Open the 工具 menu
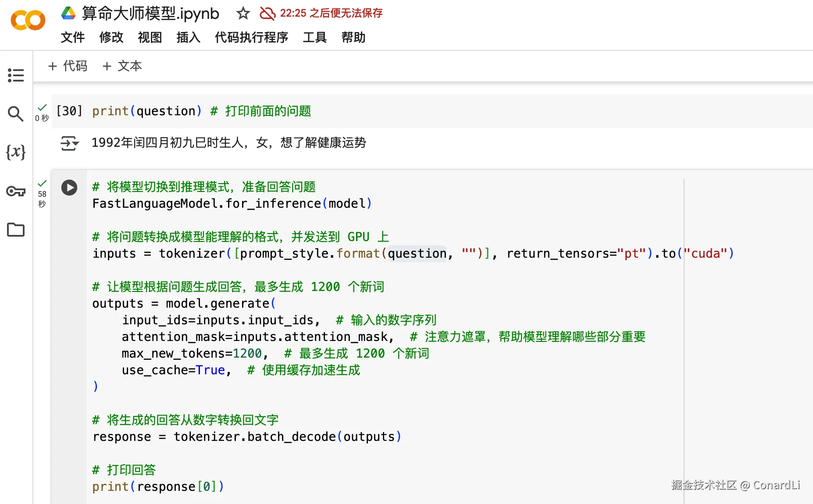 (x=315, y=37)
